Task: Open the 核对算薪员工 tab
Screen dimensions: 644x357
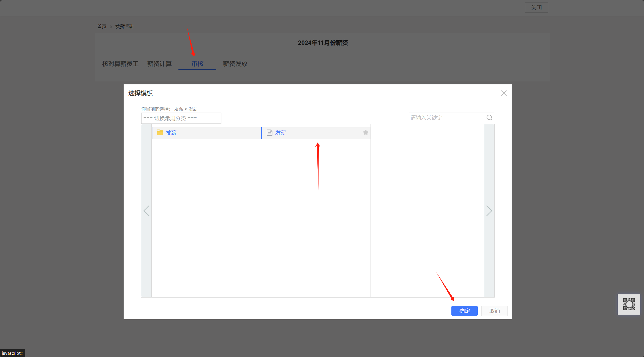Action: tap(120, 64)
